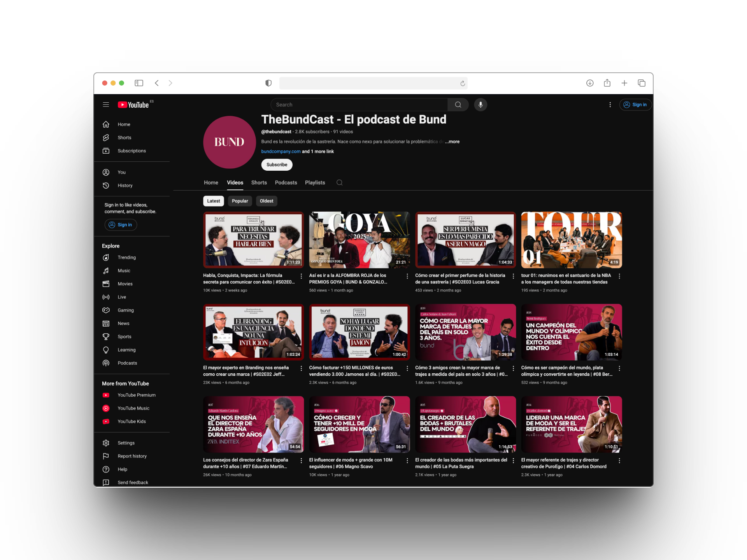Open YouTube Music from sidebar

[x=133, y=408]
